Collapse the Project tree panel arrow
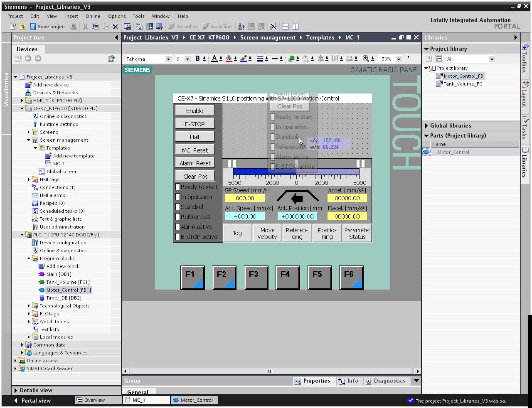This screenshot has height=408, width=532. [x=116, y=37]
